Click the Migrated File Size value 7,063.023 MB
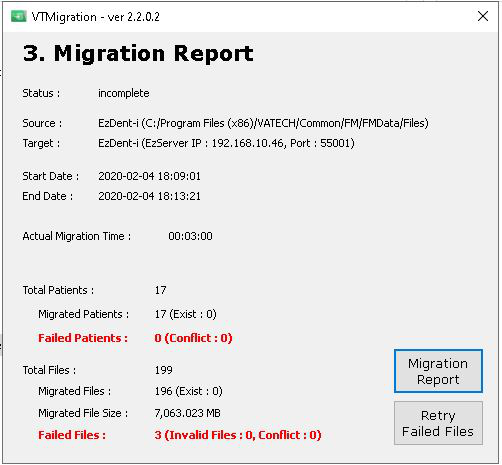 [187, 413]
